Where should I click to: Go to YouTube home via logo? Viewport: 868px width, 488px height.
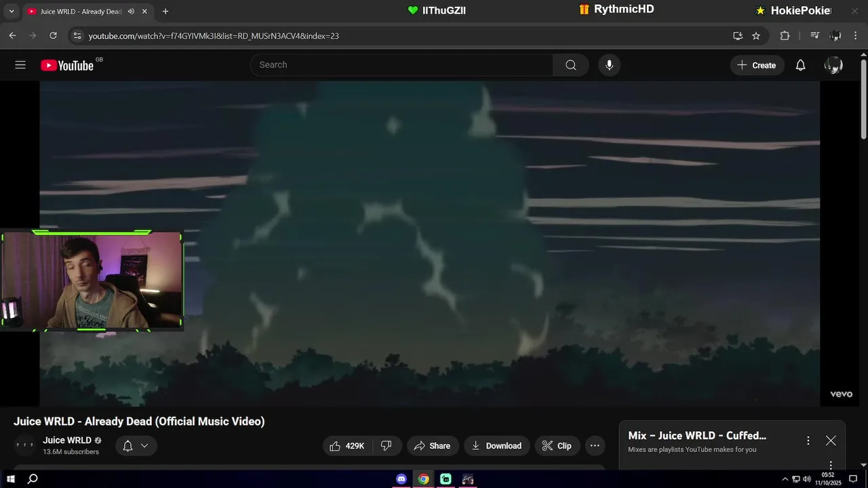click(x=67, y=65)
